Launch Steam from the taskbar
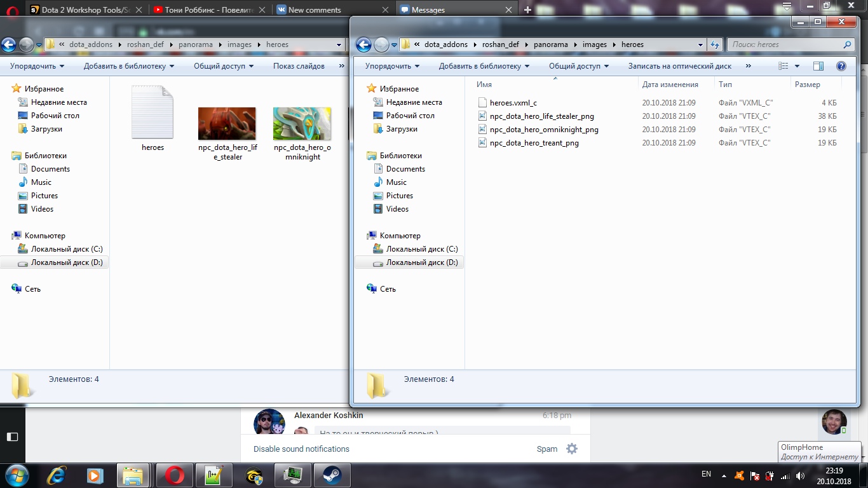 click(331, 475)
